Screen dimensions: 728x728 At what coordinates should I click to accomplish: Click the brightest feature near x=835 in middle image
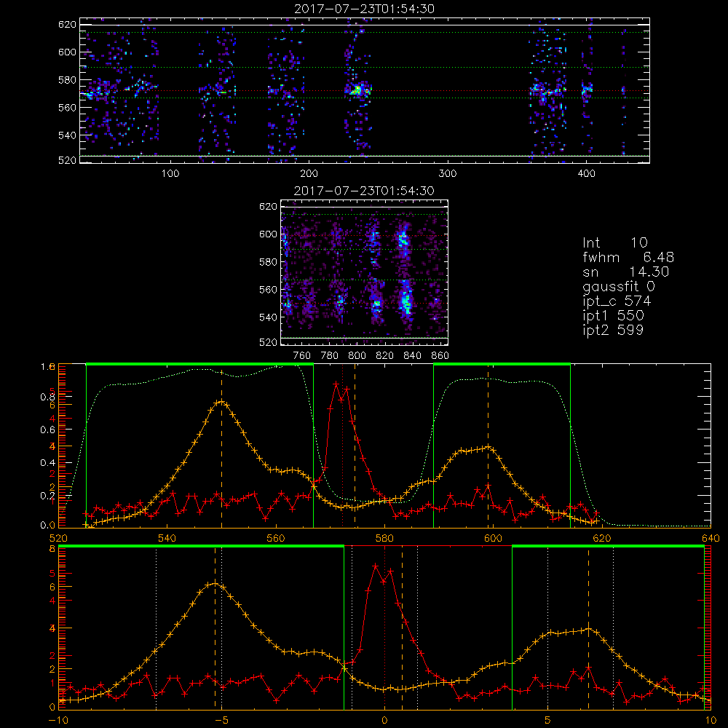coord(405,301)
